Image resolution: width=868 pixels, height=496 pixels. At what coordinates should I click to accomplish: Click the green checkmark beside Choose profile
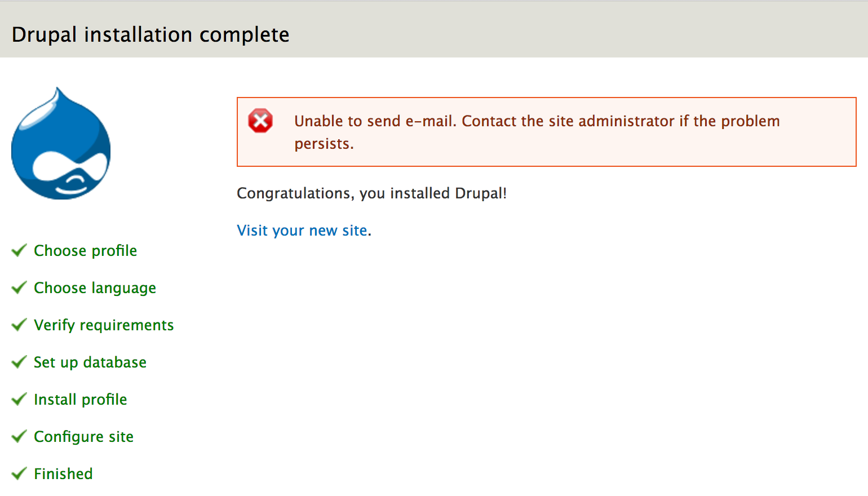(x=19, y=250)
